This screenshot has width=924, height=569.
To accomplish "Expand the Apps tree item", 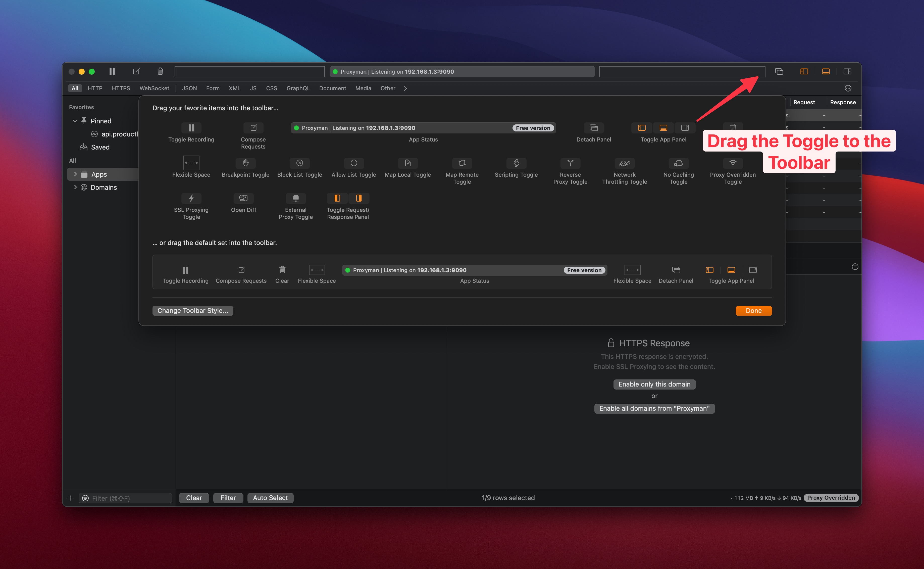I will (x=75, y=174).
